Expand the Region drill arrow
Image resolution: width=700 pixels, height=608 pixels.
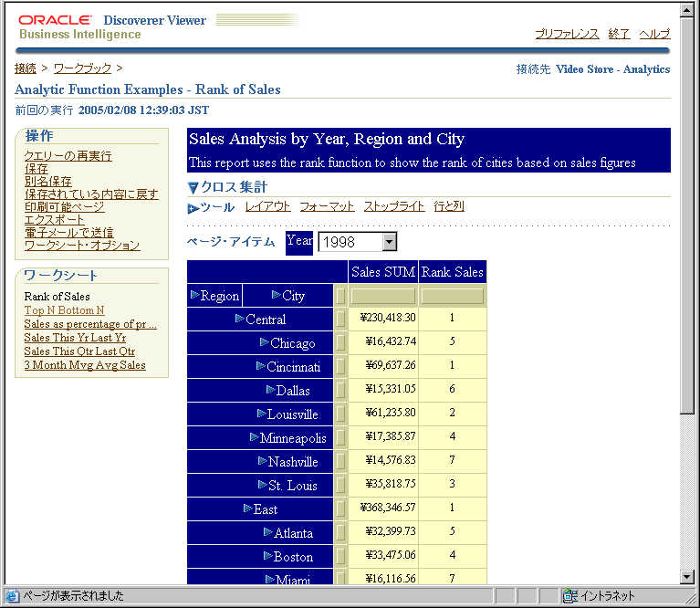194,295
